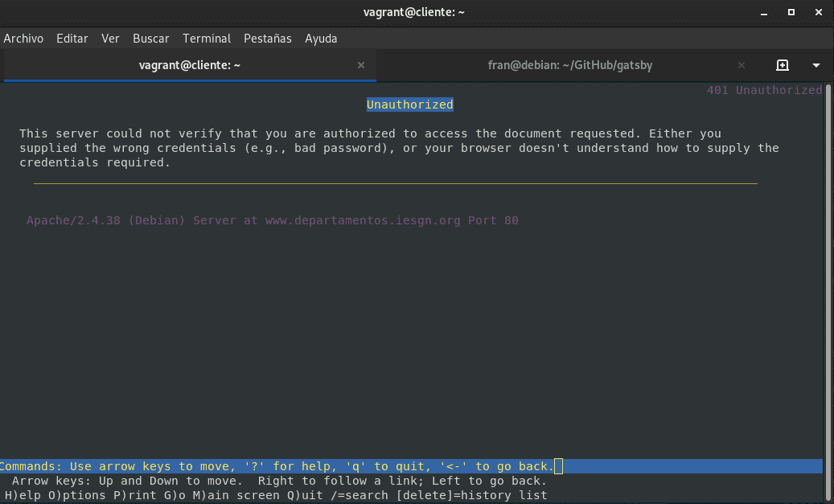
Task: Close the vagrant@cliente tab
Action: point(361,65)
